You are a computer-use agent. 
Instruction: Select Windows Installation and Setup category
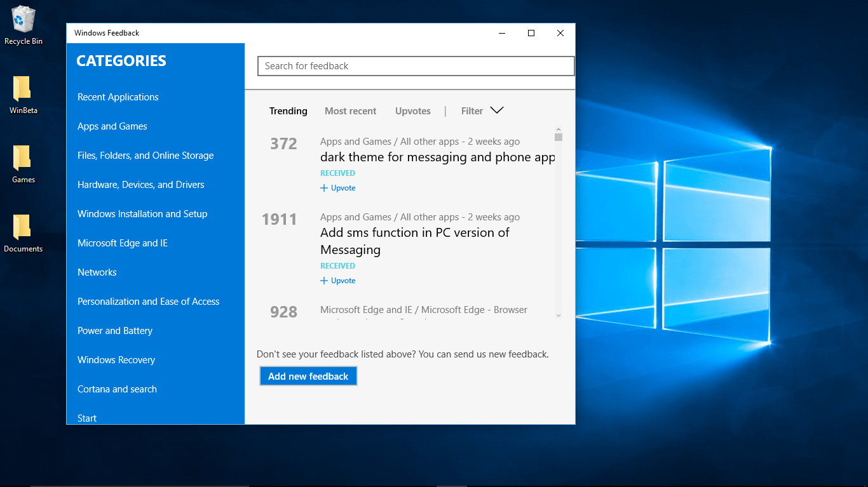tap(142, 214)
